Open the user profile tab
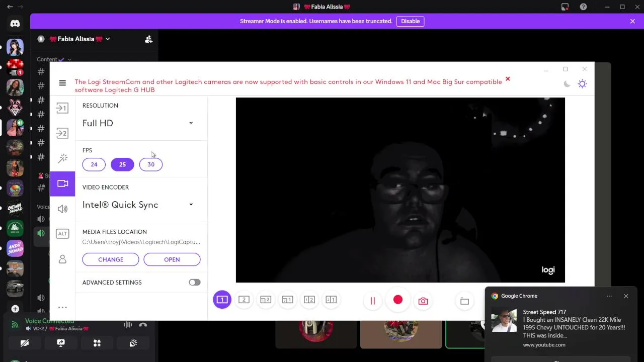This screenshot has width=644, height=362. click(62, 259)
